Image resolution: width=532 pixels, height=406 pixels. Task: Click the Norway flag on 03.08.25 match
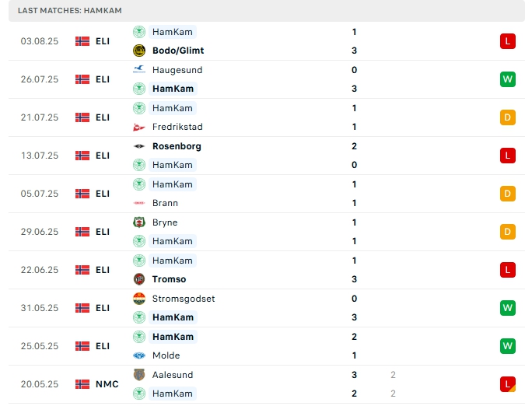coord(82,41)
